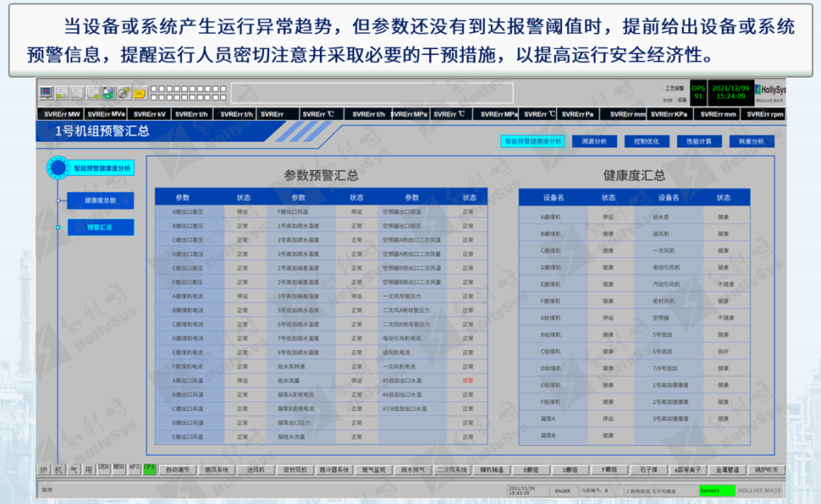Image resolution: width=821 pixels, height=504 pixels.
Task: Click the red 报警 status cell
Action: tap(468, 381)
